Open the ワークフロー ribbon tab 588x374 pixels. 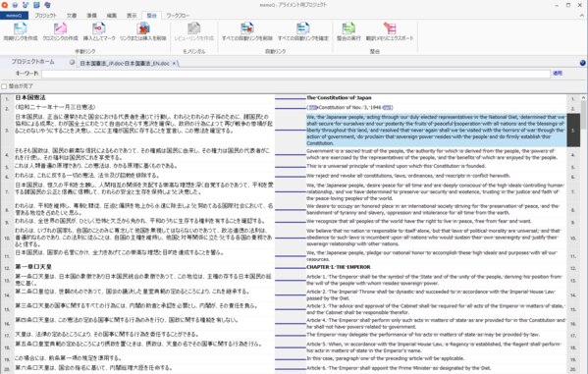tap(178, 16)
